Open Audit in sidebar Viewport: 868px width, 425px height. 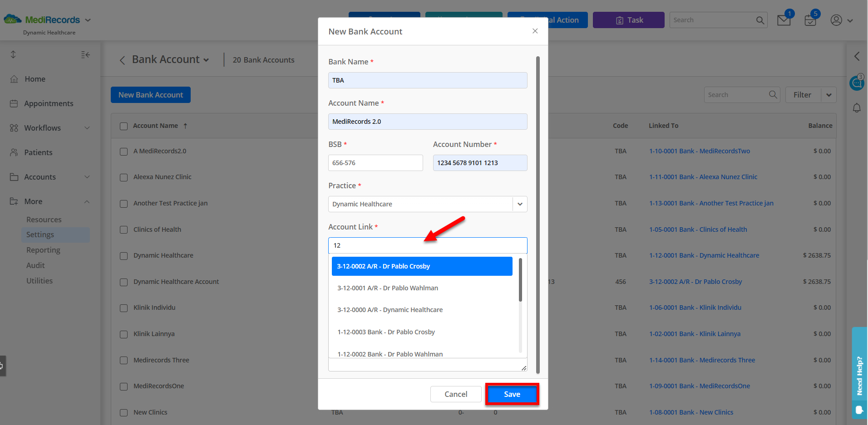pyautogui.click(x=35, y=265)
